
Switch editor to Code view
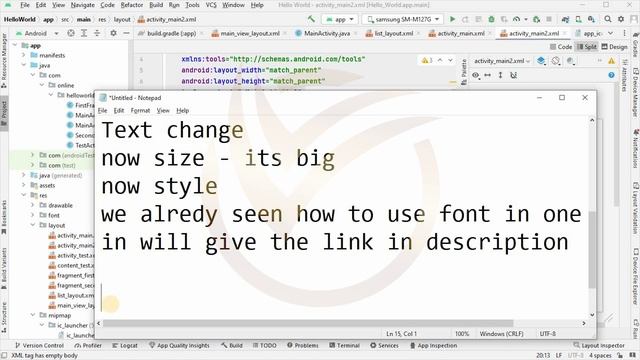561,47
